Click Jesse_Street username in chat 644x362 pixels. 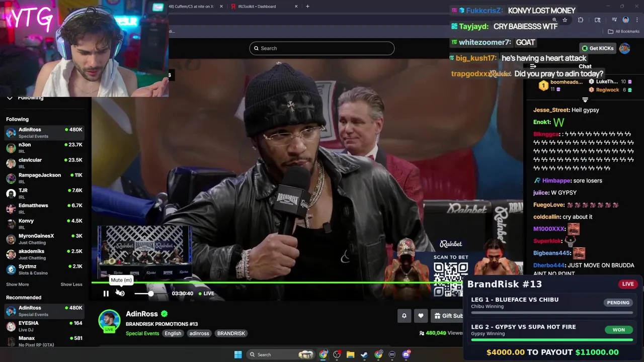click(x=551, y=110)
